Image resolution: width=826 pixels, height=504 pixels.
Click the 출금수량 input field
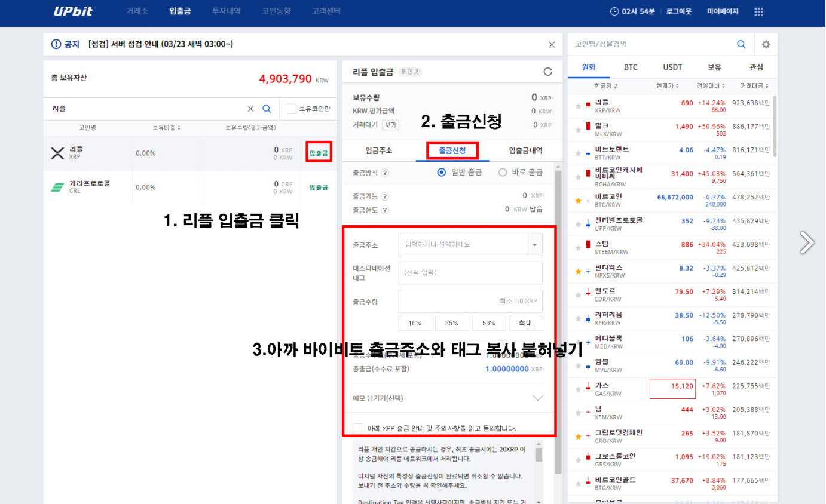470,301
